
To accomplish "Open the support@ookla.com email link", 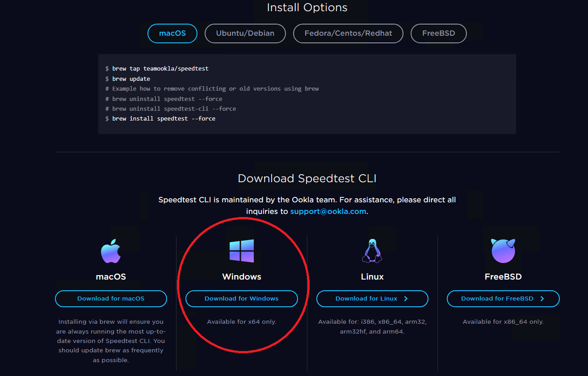I will [328, 212].
